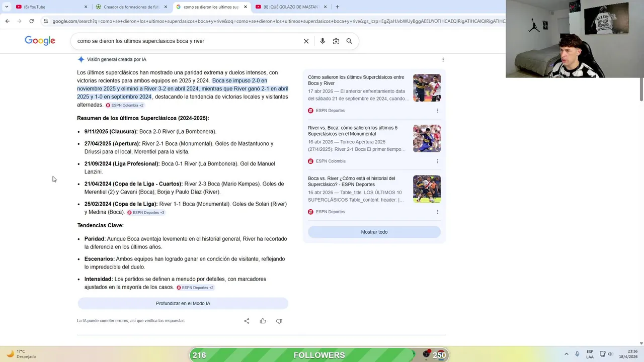Viewport: 644px width, 362px height.
Task: Open Boca vs. River historial del Superclásico article
Action: point(352,182)
